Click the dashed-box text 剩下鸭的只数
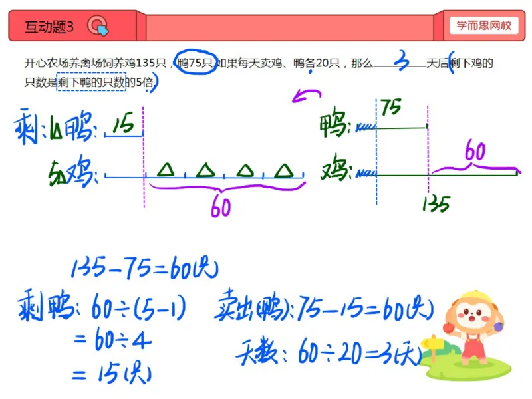 [91, 82]
